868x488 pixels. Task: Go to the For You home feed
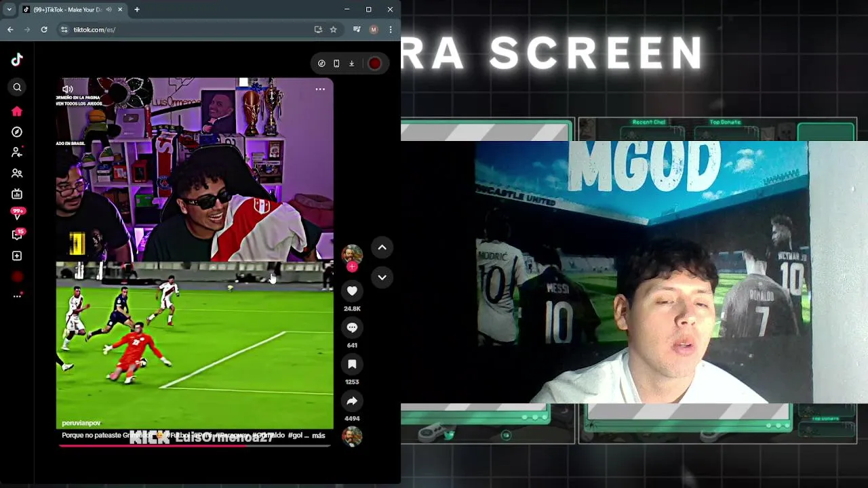(x=17, y=111)
